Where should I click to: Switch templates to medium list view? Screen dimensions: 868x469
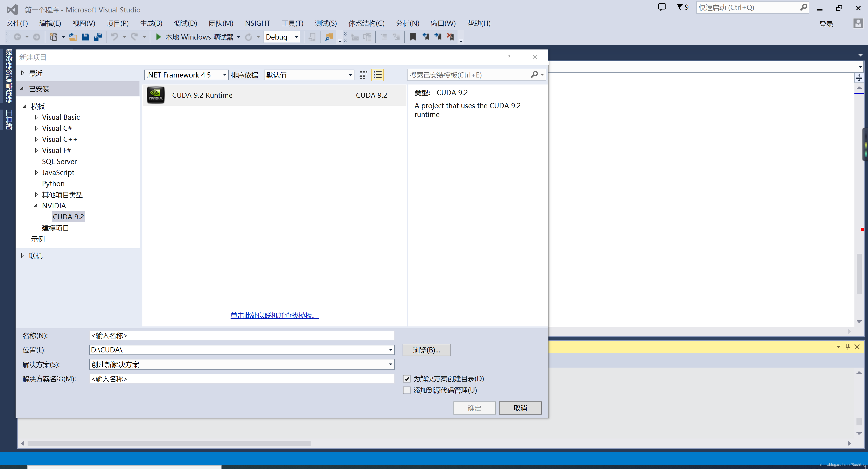pos(377,75)
